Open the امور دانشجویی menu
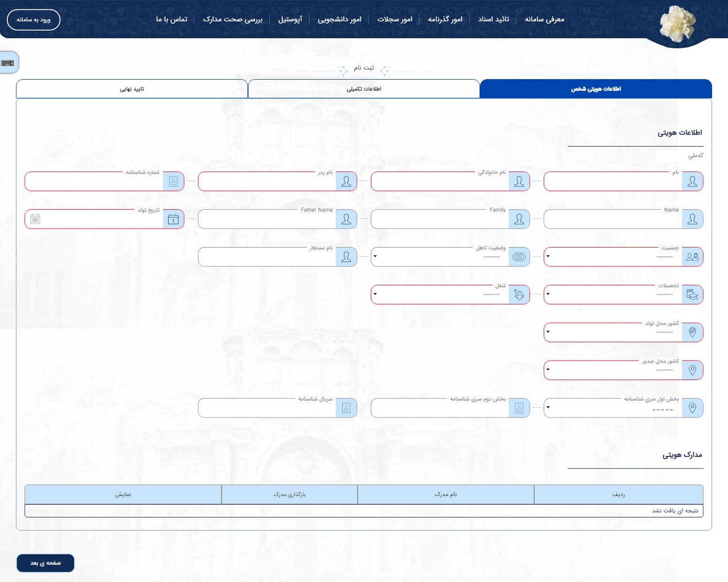The height and width of the screenshot is (582, 728). coord(340,19)
